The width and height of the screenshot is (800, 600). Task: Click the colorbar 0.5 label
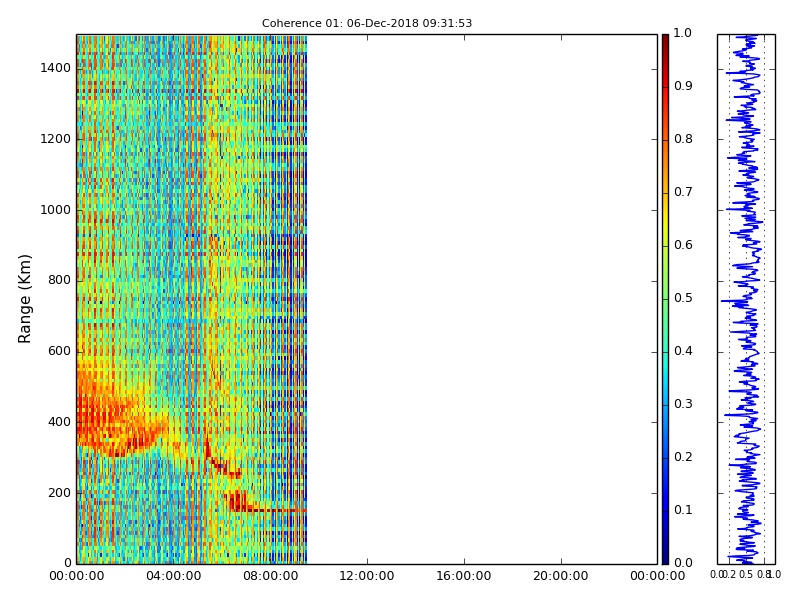[683, 298]
